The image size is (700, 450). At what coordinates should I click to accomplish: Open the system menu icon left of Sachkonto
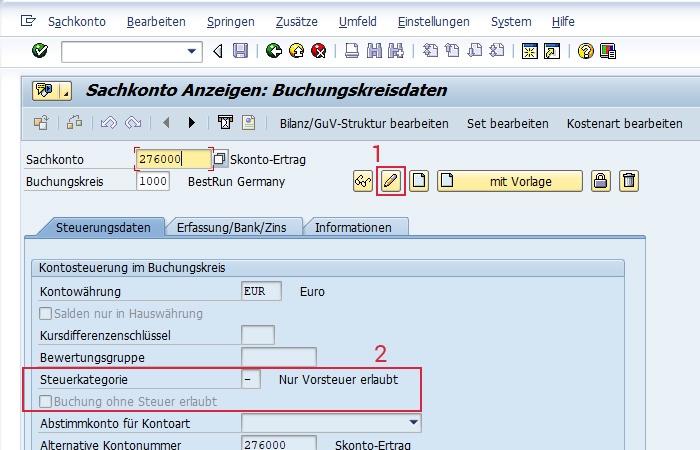point(28,21)
